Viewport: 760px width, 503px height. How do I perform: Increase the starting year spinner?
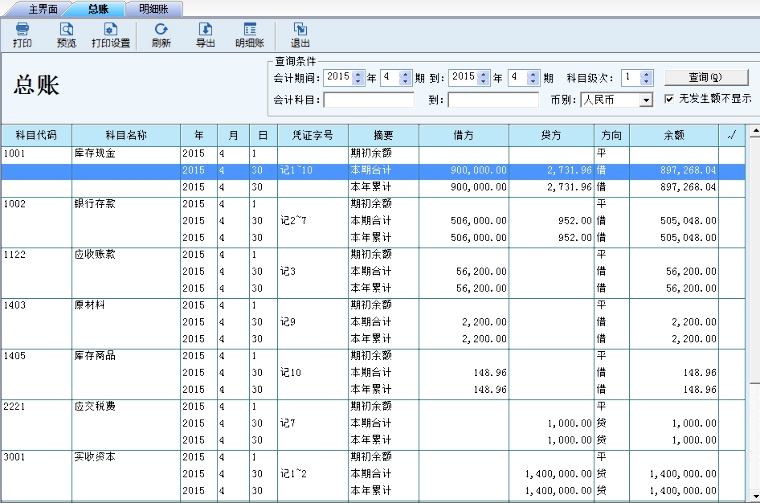click(x=358, y=74)
